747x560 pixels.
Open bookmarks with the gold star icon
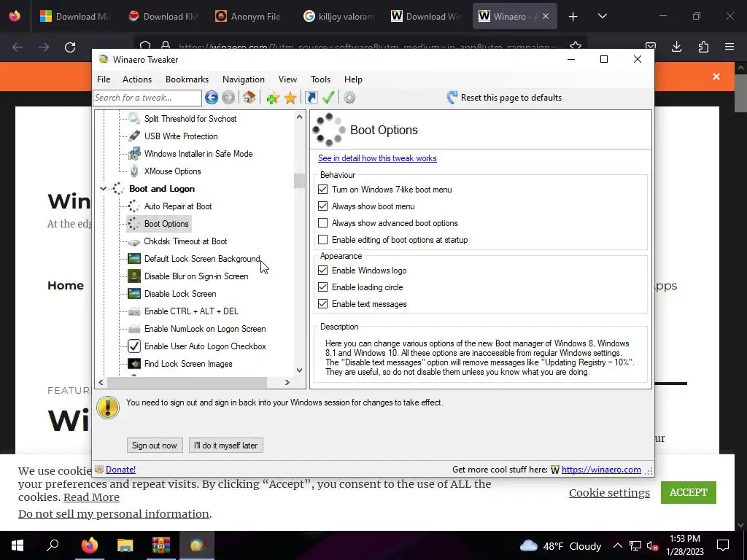(290, 98)
